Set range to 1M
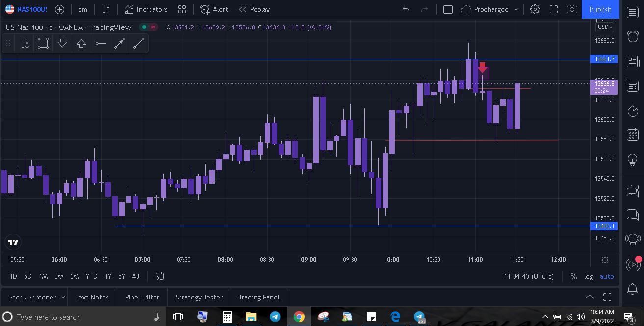Screen dimensions: 644x326 click(x=43, y=276)
